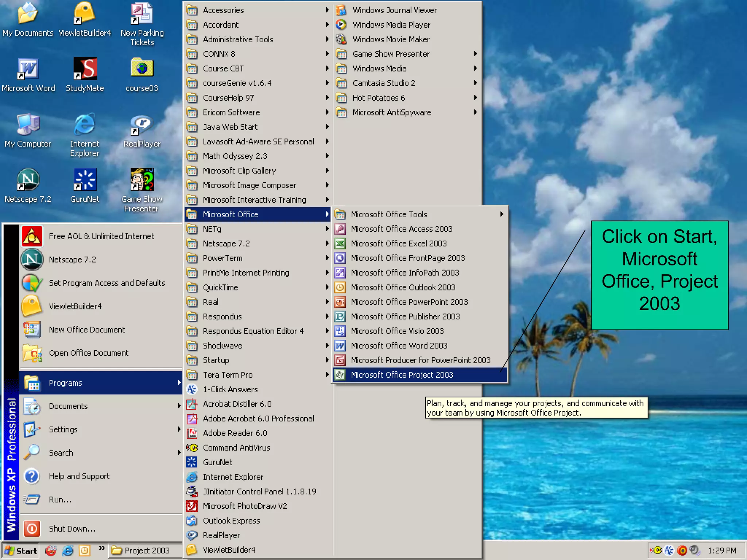
Task: Click the 1:29 PM system clock
Action: (722, 551)
